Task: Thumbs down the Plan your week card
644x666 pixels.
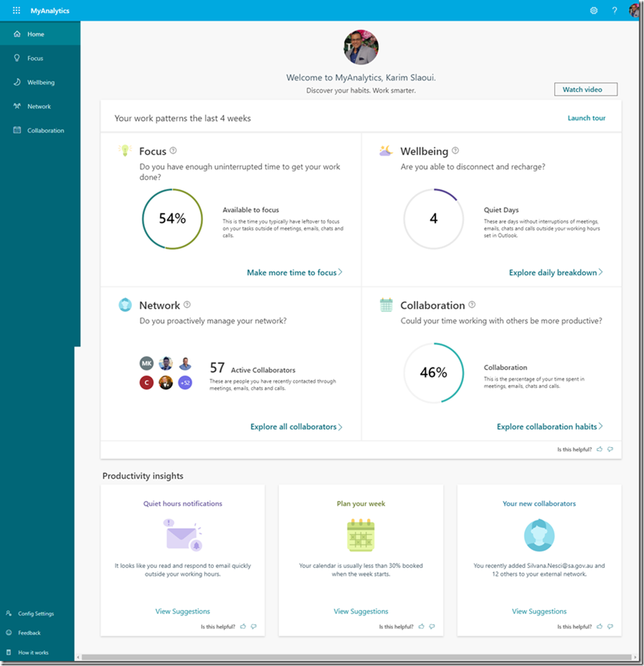Action: coord(432,626)
